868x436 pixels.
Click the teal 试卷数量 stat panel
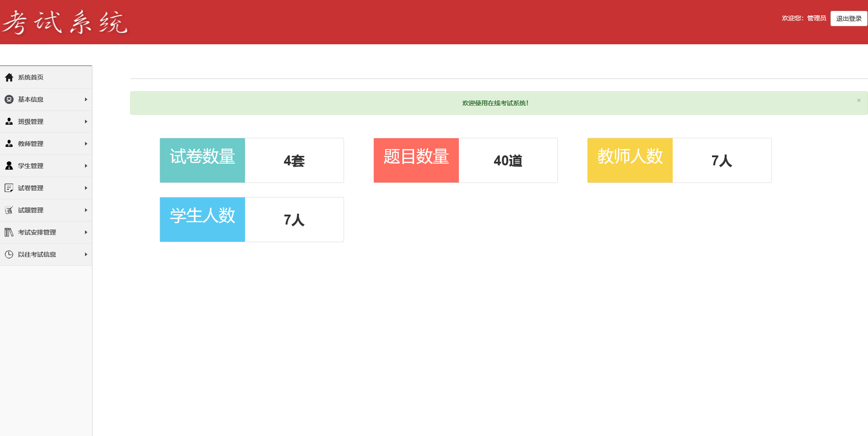[202, 160]
